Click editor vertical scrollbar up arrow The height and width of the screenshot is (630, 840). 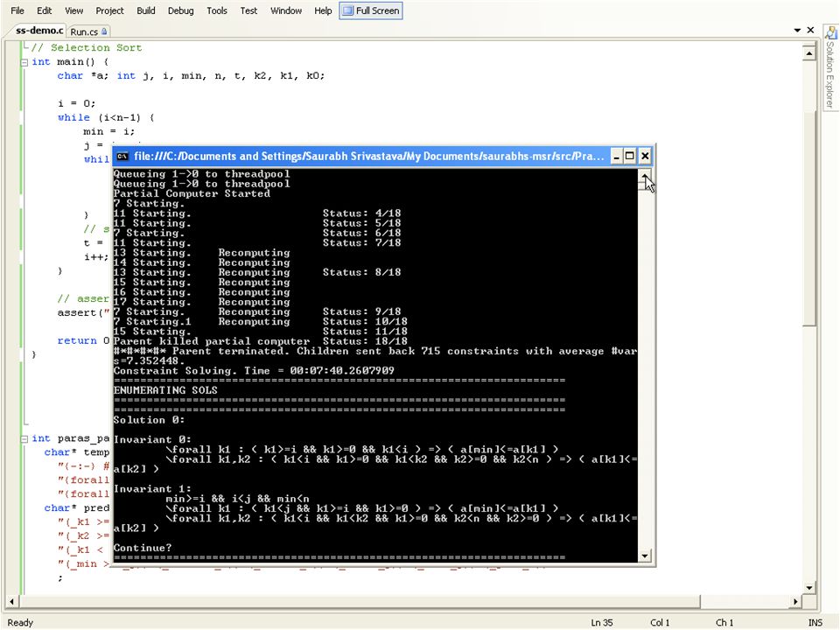(808, 53)
